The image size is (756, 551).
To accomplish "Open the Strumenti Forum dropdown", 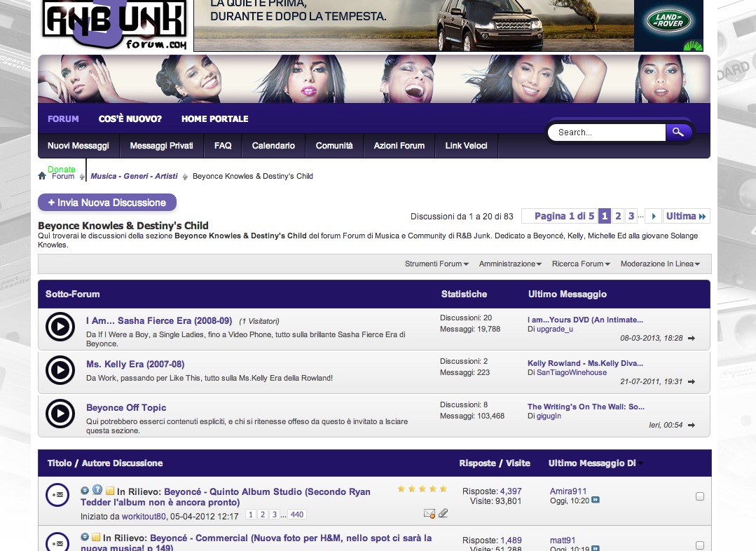I will point(437,264).
